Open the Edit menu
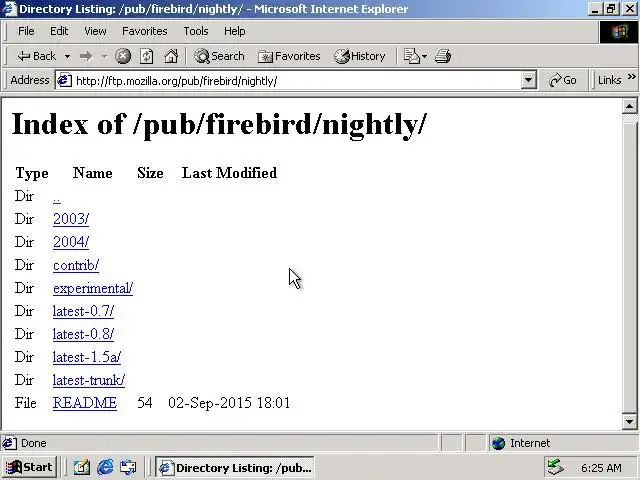 (59, 31)
